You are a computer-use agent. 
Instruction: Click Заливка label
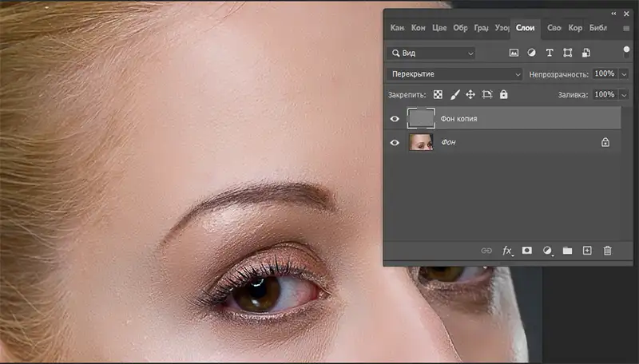tap(573, 95)
